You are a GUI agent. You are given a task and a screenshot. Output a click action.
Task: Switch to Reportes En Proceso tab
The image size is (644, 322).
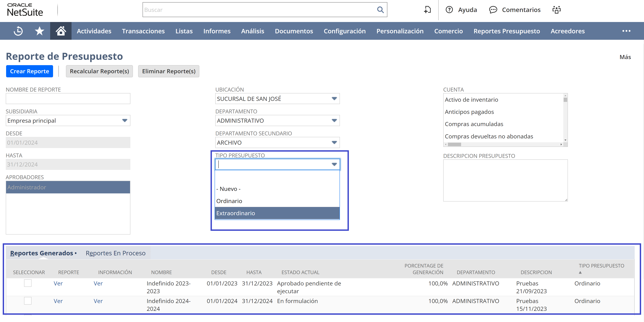115,253
